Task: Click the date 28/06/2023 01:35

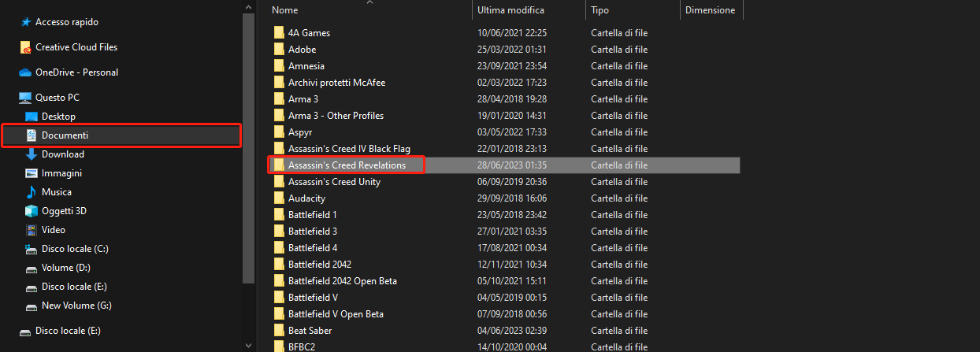Action: (512, 165)
